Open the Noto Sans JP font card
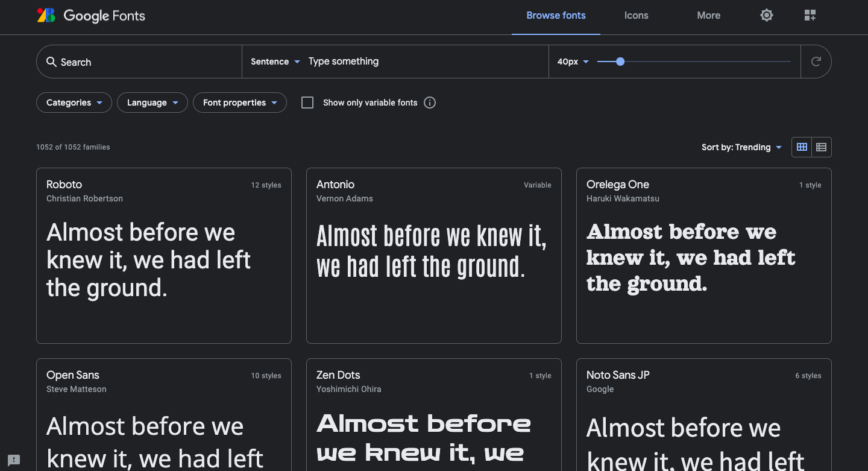Viewport: 868px width, 471px height. pos(704,415)
